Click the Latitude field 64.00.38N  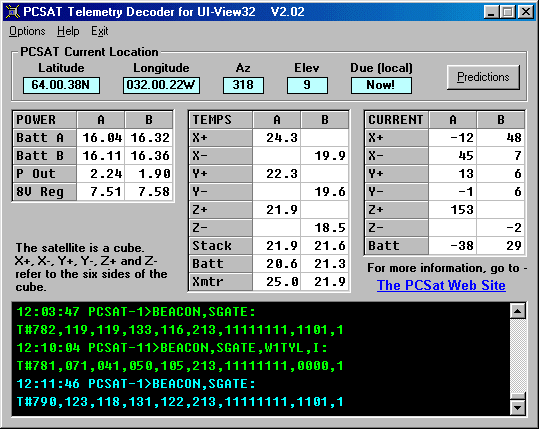coord(61,85)
